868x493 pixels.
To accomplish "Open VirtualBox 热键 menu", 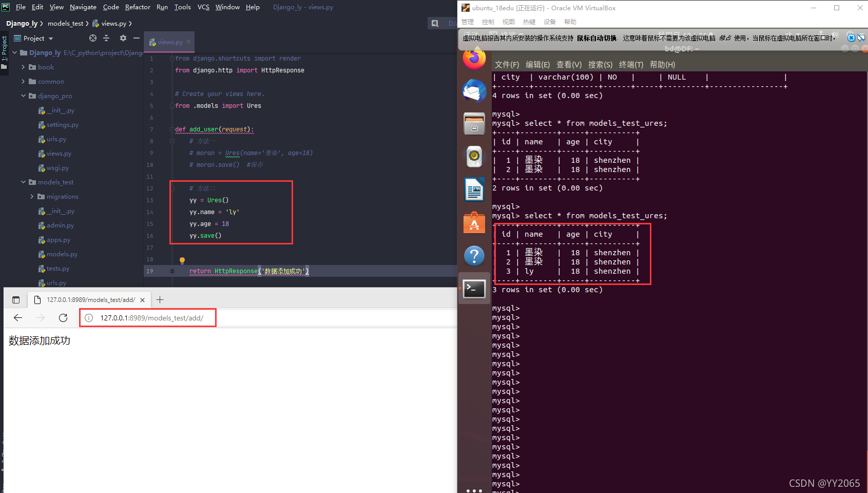I will click(529, 22).
